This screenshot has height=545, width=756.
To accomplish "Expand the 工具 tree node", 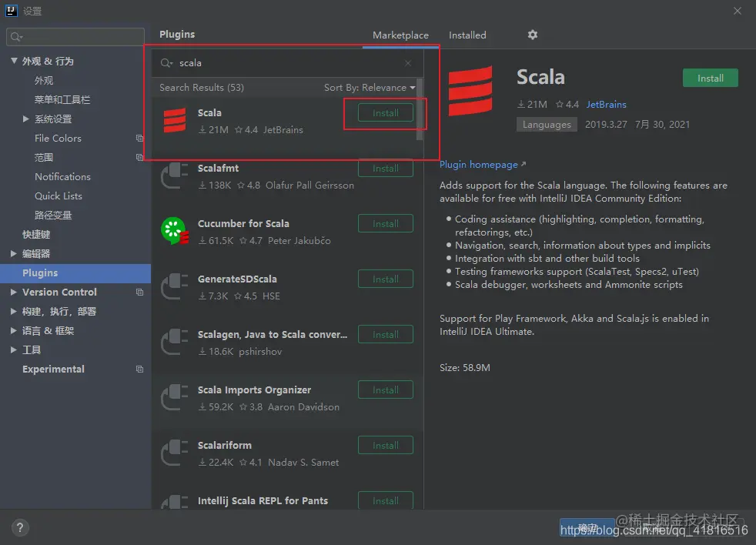I will coord(14,350).
